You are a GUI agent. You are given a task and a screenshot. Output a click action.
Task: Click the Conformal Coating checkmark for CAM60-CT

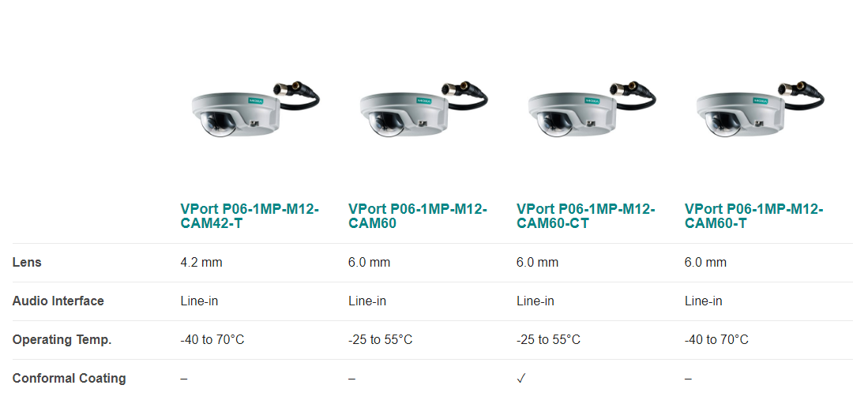click(x=521, y=379)
